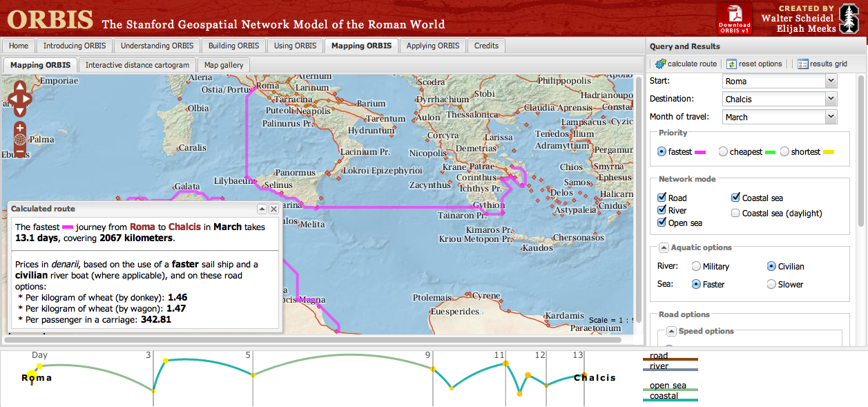Uncheck the Coastal sea network mode
Viewport: 868px width, 407px height.
pos(735,198)
